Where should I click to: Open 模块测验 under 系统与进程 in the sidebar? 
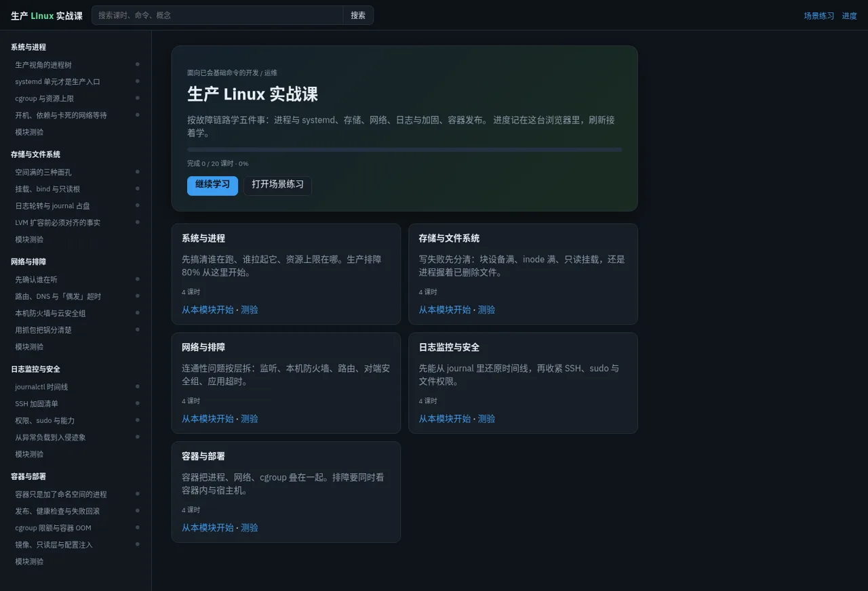click(77, 132)
